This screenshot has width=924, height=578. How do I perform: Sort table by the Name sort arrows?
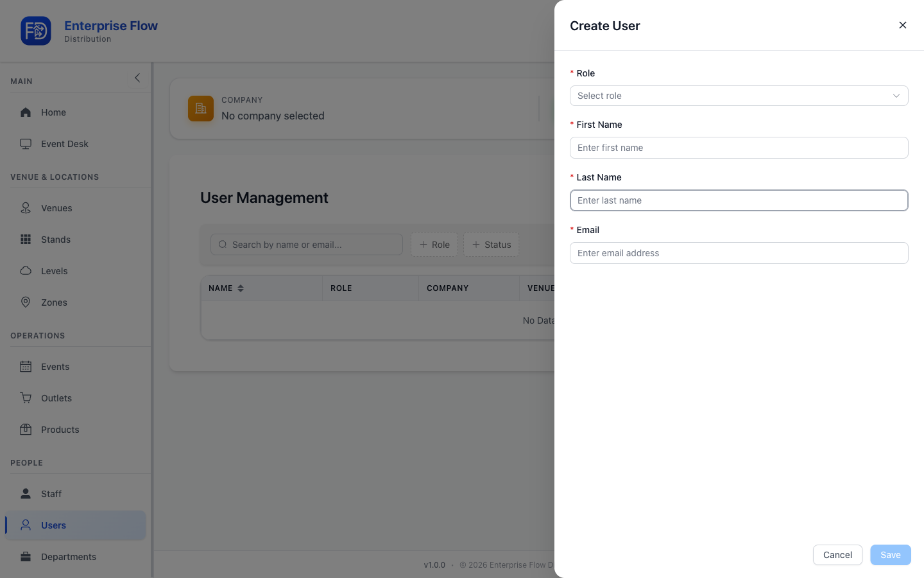241,288
